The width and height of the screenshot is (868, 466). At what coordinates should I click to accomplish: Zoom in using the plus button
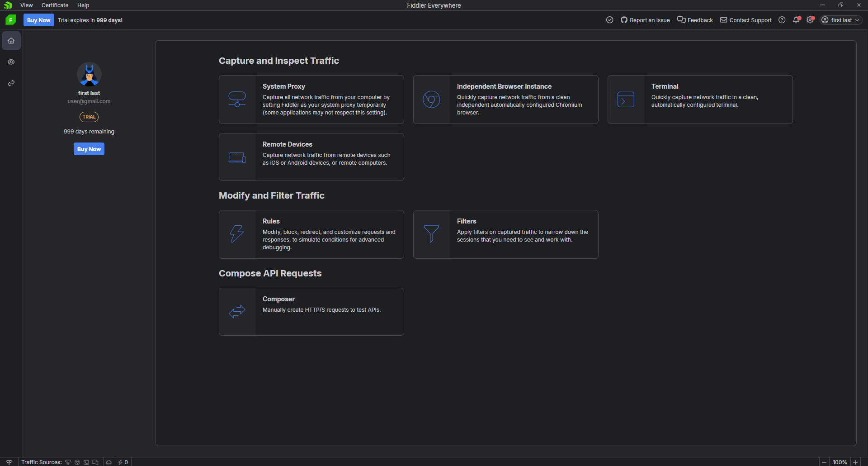(855, 462)
